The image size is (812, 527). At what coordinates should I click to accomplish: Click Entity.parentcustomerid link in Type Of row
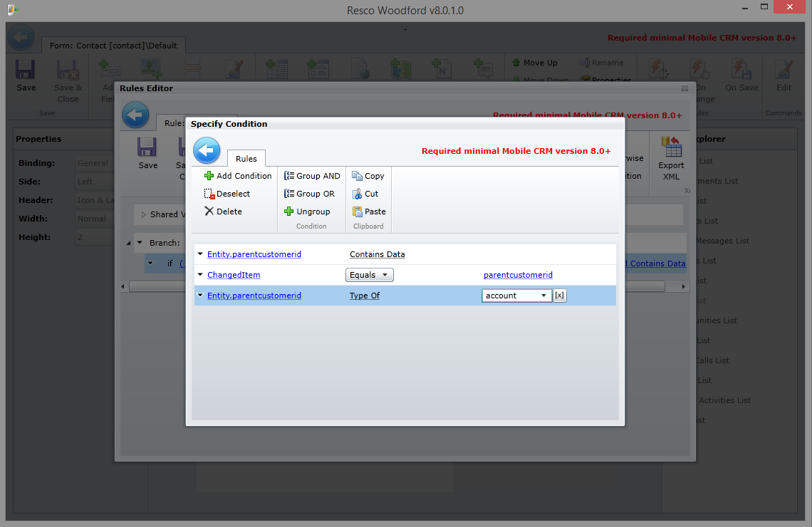[254, 296]
